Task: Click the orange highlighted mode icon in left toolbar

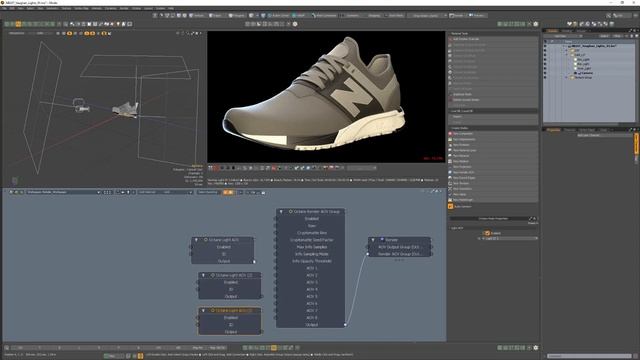Action: click(x=18, y=24)
